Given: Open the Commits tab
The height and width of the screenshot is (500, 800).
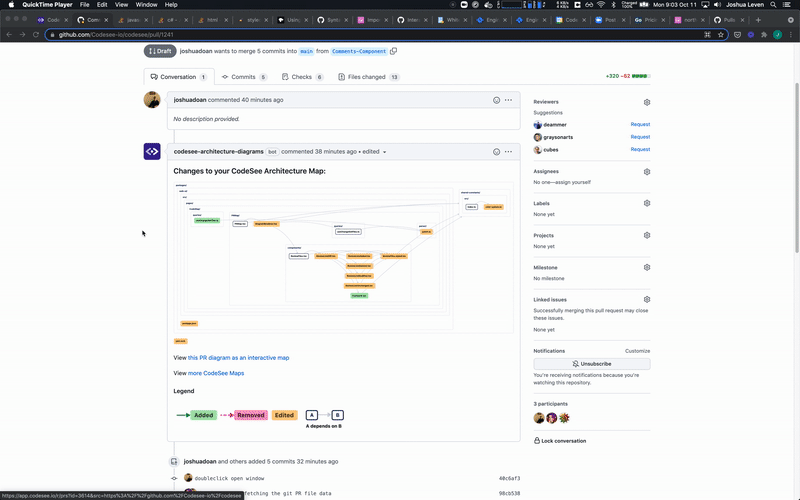Looking at the screenshot, I should click(x=244, y=77).
